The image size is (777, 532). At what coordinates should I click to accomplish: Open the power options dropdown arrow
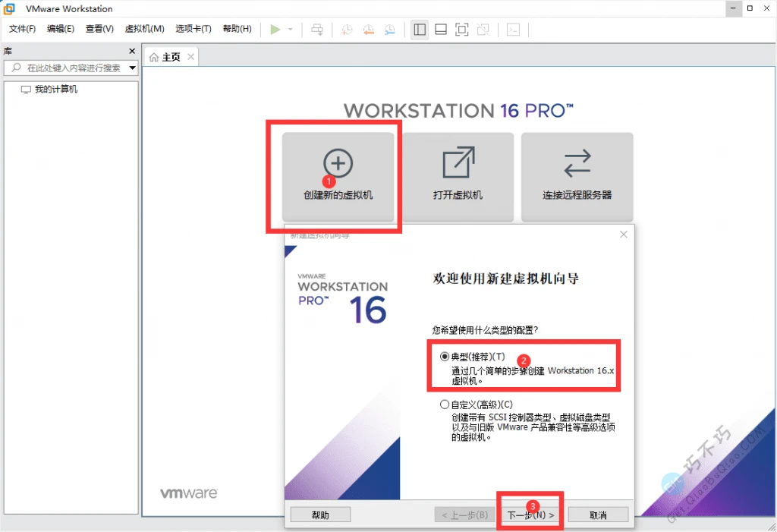[x=291, y=30]
